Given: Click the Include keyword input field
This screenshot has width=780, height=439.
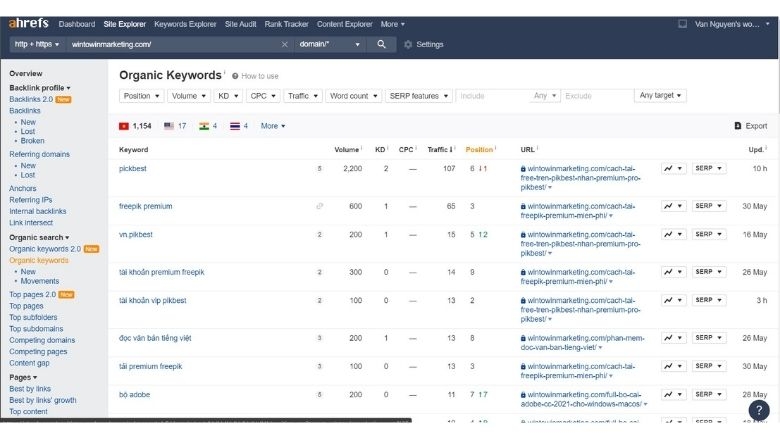Looking at the screenshot, I should 492,95.
